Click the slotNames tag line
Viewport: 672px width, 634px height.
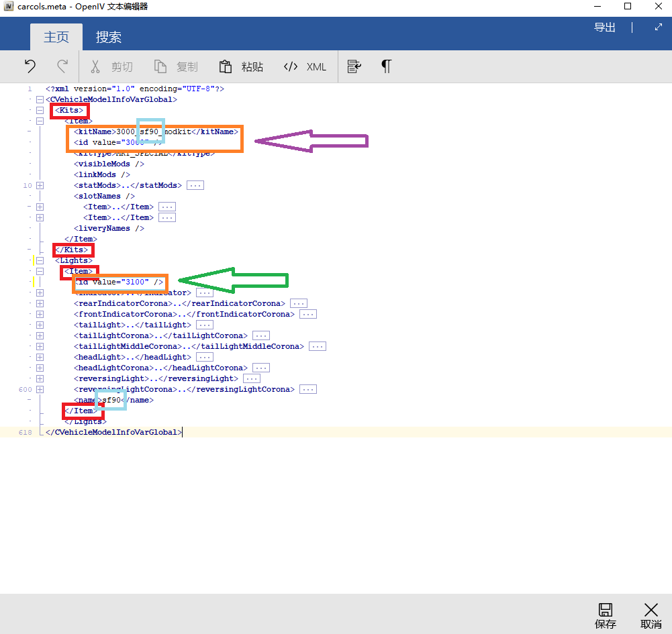[104, 196]
